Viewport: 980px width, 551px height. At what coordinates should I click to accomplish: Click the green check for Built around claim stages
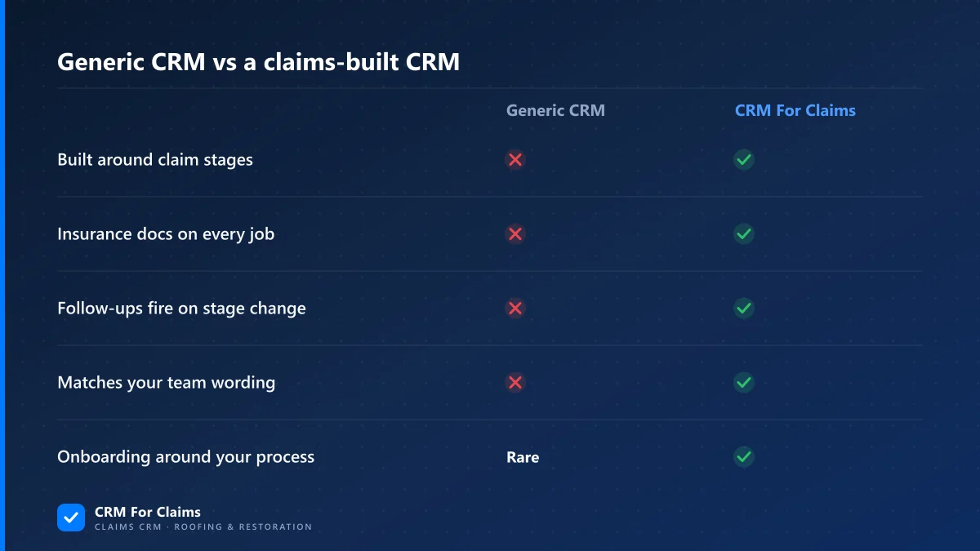click(x=743, y=160)
